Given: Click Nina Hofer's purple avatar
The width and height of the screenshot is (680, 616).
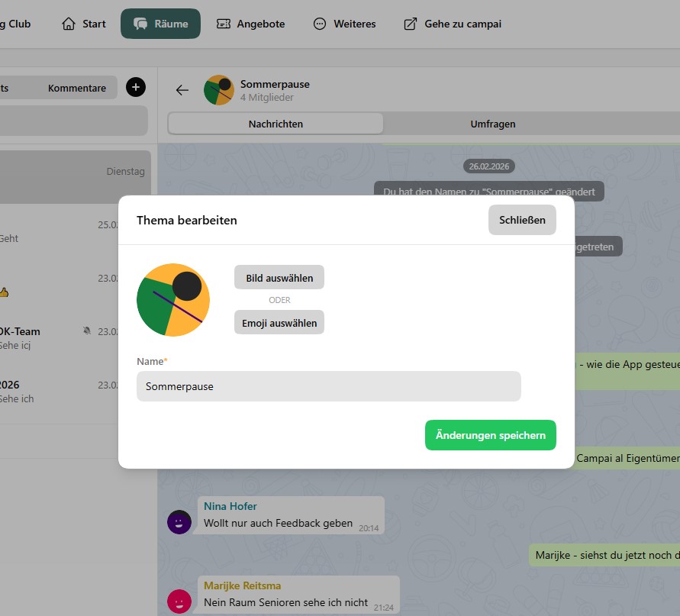Looking at the screenshot, I should (179, 522).
